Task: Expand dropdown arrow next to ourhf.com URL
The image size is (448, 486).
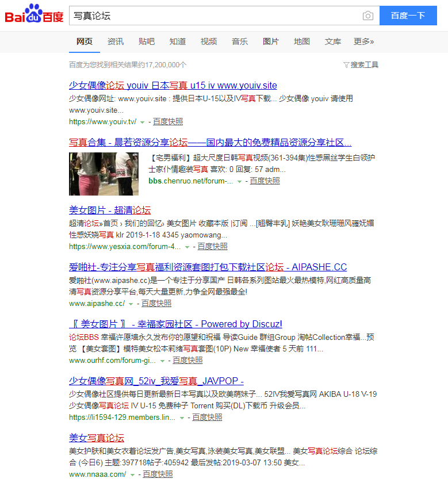Action: click(x=162, y=361)
